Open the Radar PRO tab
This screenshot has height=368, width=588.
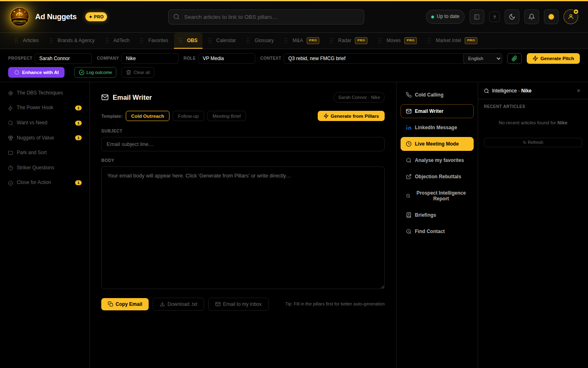coord(349,40)
